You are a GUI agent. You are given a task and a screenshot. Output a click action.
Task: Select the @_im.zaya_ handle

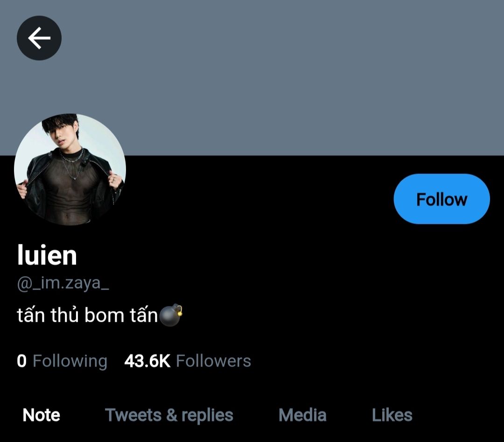pyautogui.click(x=63, y=283)
